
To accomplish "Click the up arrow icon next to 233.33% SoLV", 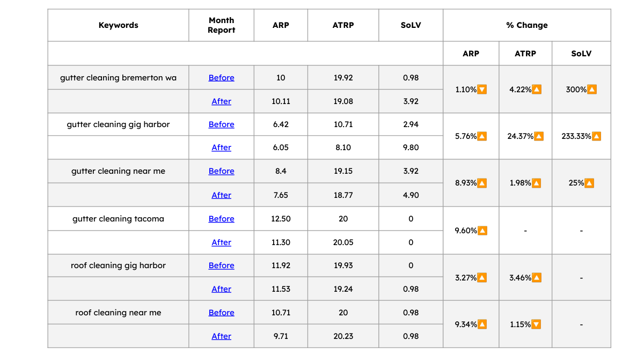I will [x=596, y=136].
